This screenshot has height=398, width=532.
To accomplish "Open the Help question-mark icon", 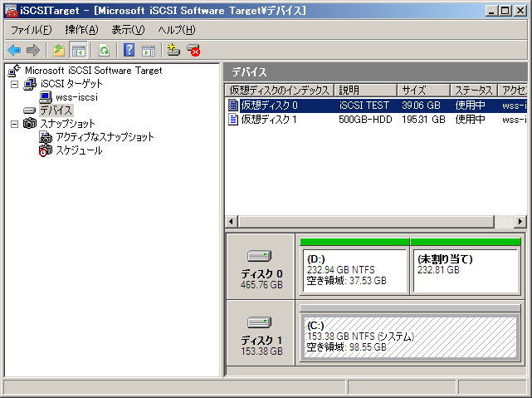I will [129, 50].
